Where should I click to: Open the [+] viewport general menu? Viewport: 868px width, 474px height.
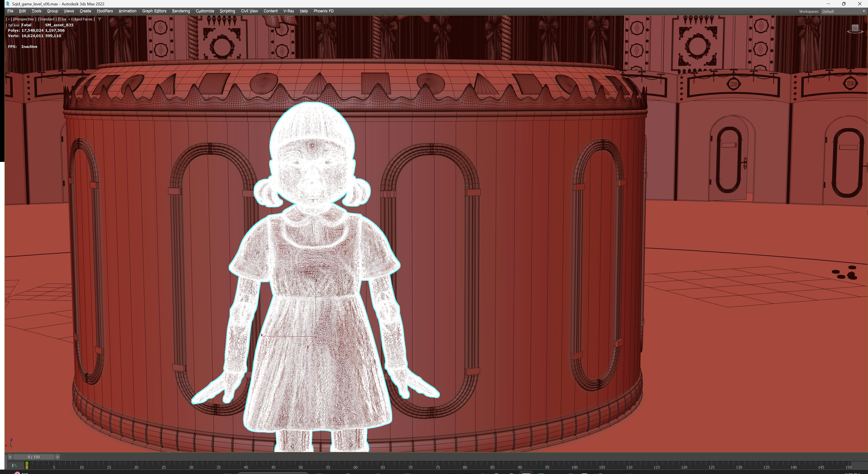[x=9, y=19]
